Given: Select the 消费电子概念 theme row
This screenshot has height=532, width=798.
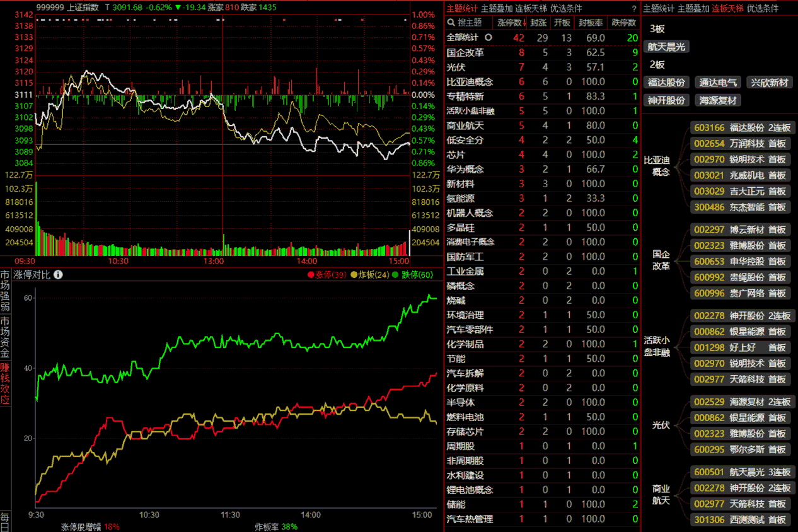Looking at the screenshot, I should tap(543, 242).
